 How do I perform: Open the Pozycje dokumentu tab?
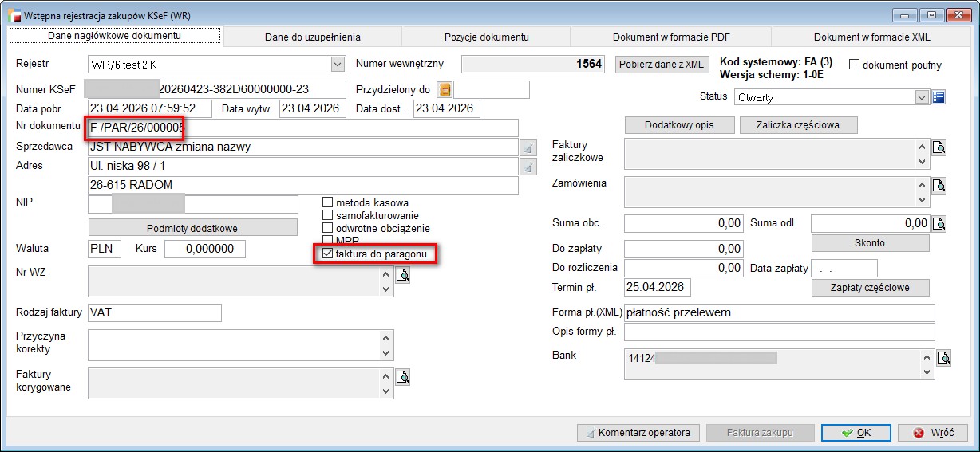(x=487, y=37)
